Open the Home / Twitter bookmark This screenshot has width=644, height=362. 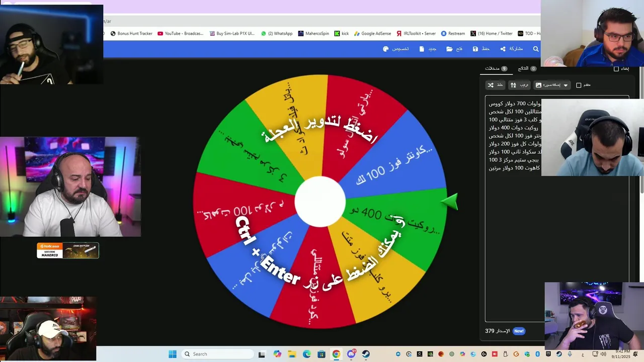pos(492,34)
